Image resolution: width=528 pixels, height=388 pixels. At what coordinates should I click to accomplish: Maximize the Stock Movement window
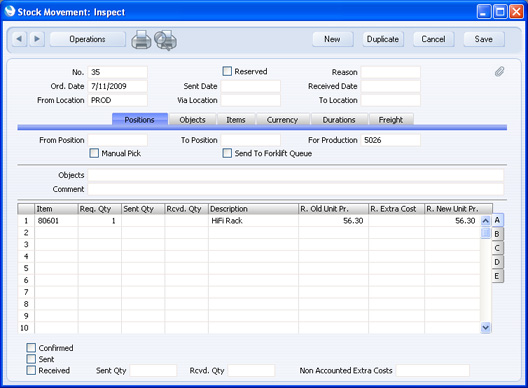500,12
